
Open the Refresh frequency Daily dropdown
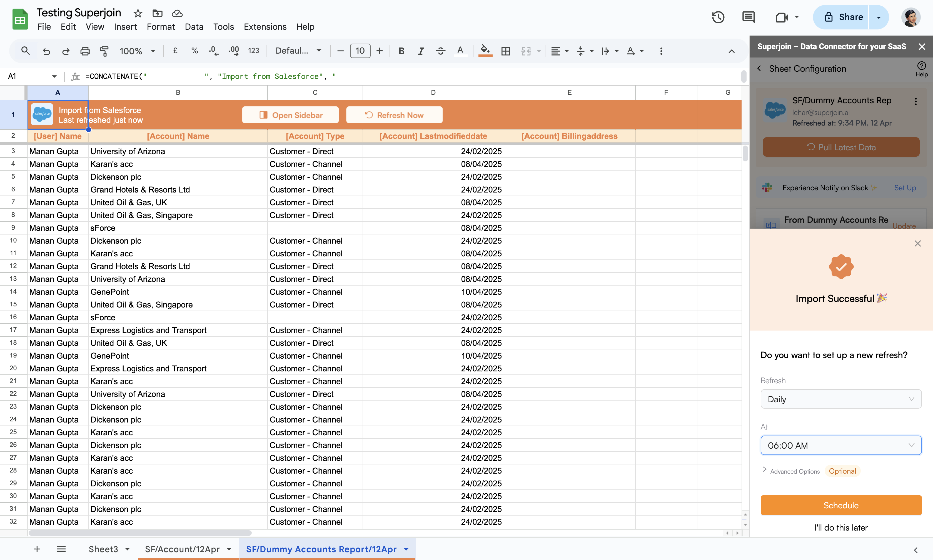click(x=840, y=399)
